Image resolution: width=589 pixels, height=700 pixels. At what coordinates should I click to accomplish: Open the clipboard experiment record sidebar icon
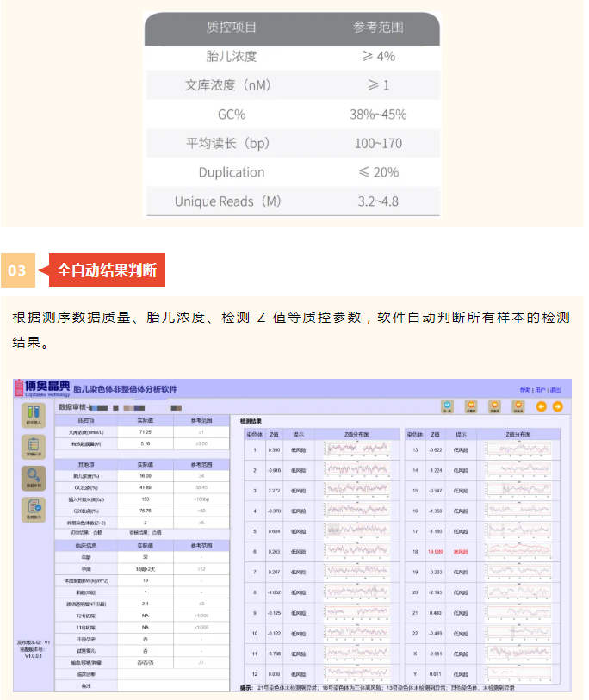point(34,446)
